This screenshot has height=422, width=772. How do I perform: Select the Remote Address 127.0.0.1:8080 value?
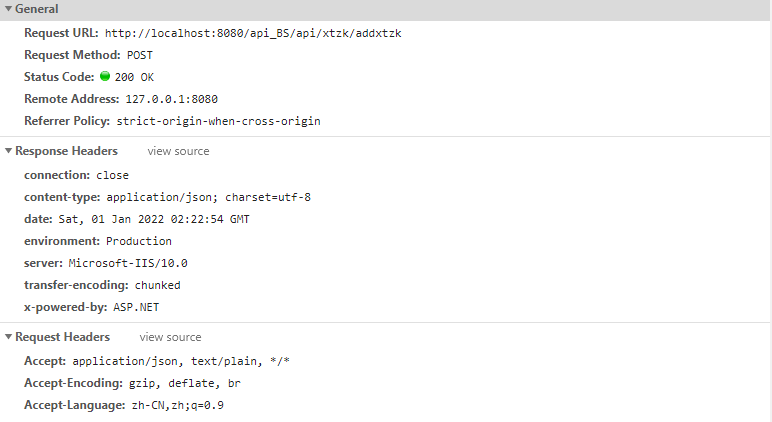[172, 99]
